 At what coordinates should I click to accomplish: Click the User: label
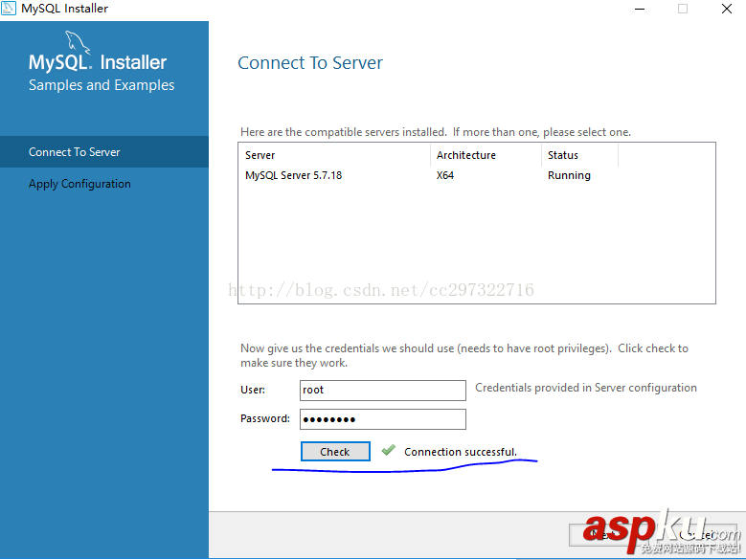(x=253, y=390)
